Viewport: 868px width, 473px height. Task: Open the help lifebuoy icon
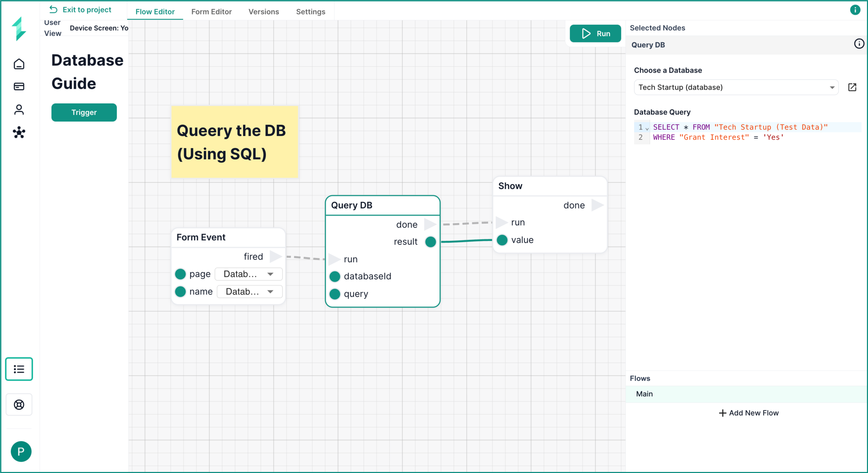coord(19,405)
